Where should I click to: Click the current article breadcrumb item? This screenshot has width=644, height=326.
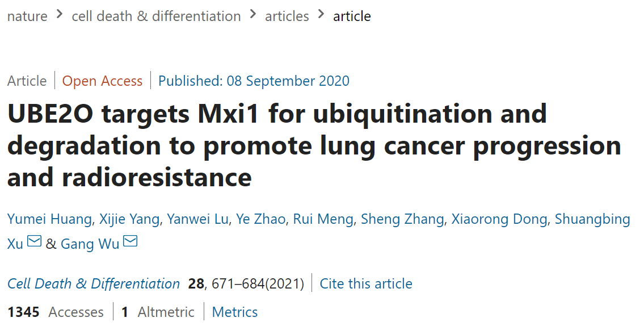[352, 16]
